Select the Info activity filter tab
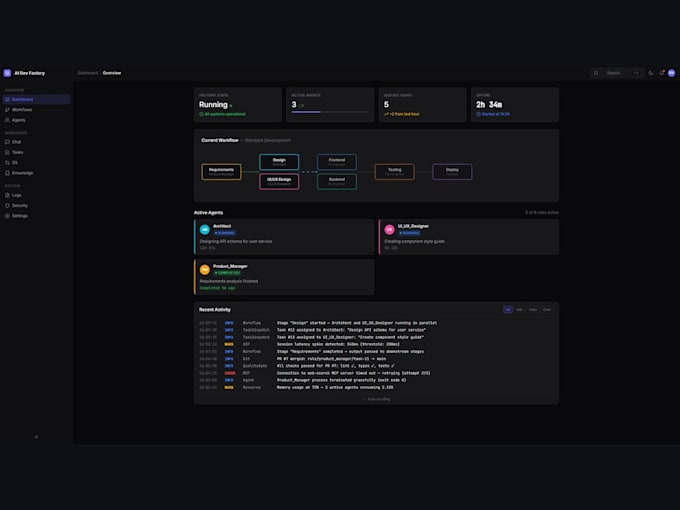The image size is (680, 510). [520, 310]
